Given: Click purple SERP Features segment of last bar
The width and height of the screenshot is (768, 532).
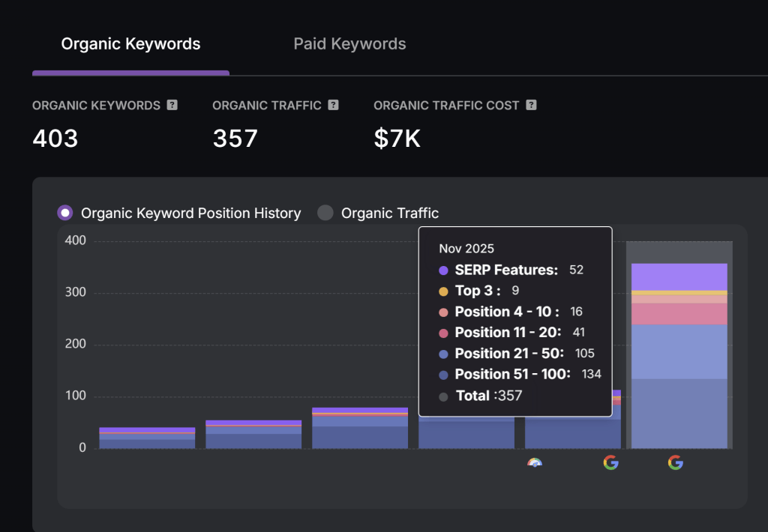Looking at the screenshot, I should click(x=679, y=276).
